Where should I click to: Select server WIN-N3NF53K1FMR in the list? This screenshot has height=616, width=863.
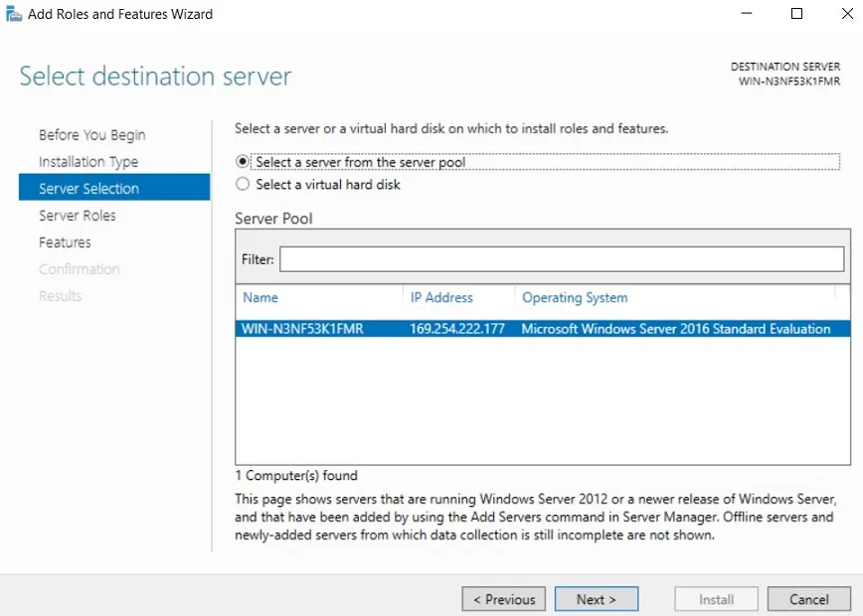(303, 329)
